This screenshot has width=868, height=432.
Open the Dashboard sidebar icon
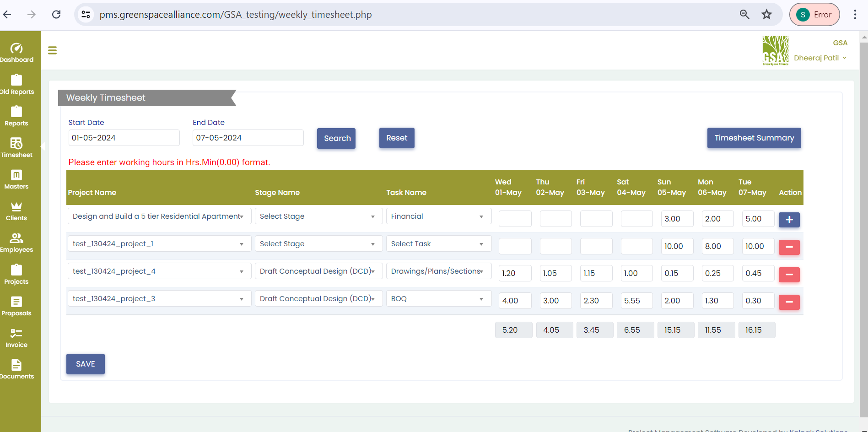16,49
